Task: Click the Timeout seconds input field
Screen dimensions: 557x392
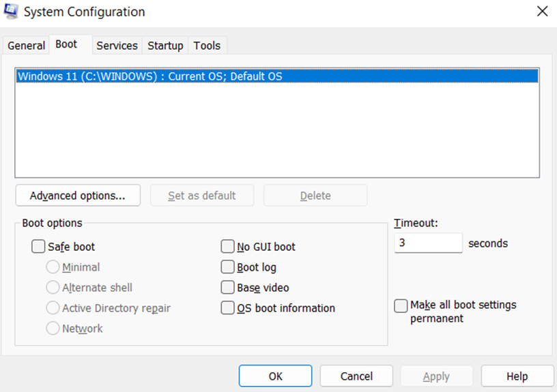Action: point(428,243)
